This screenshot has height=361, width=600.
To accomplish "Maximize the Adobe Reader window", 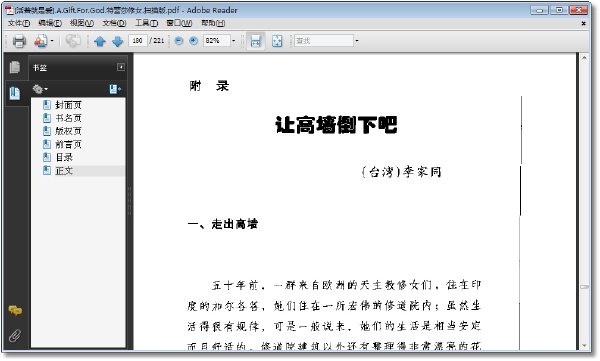I will tap(559, 10).
